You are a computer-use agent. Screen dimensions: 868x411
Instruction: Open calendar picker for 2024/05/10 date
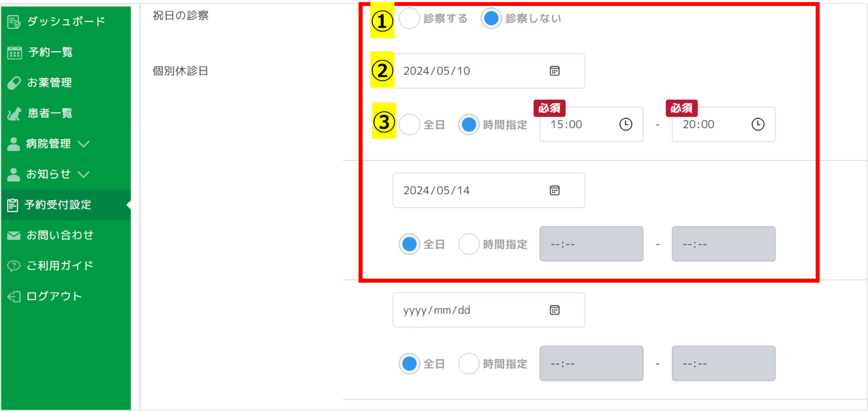point(554,71)
